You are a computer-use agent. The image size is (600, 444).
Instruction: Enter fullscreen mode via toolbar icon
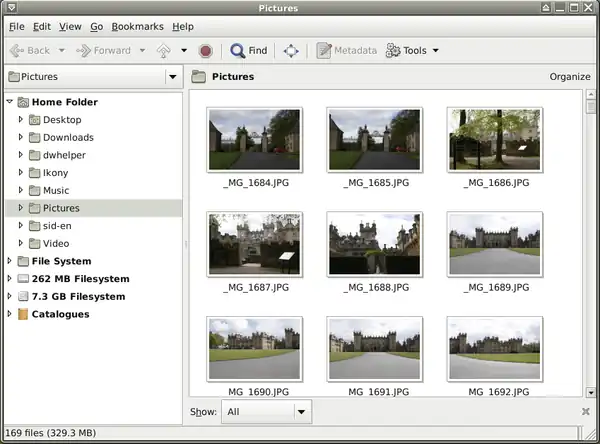point(291,50)
